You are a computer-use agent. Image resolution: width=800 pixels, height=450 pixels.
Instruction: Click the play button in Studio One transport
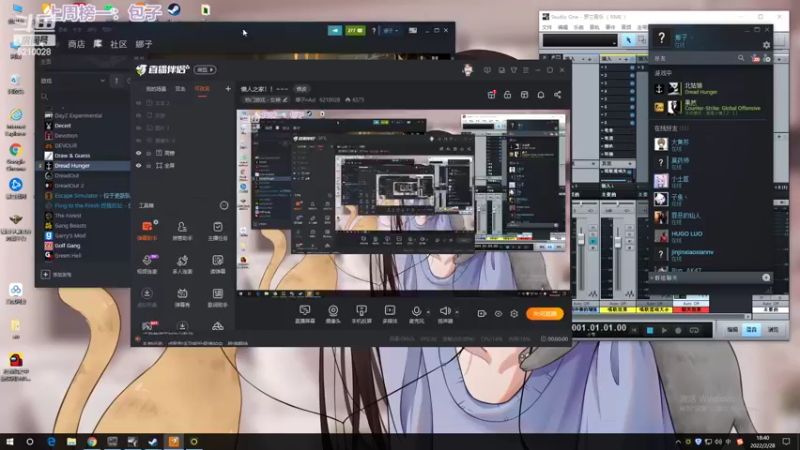(x=664, y=330)
